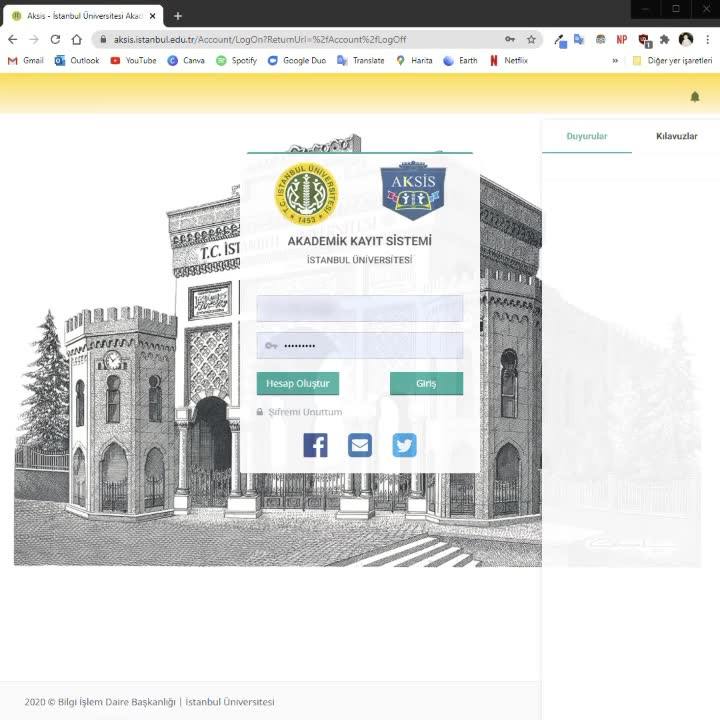Open Facebook login icon
This screenshot has width=720, height=720.
tap(315, 445)
